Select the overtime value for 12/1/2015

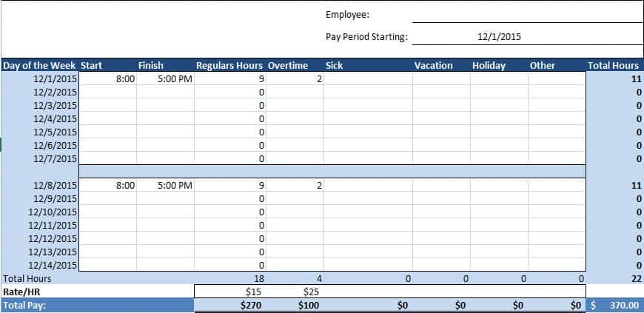click(295, 78)
